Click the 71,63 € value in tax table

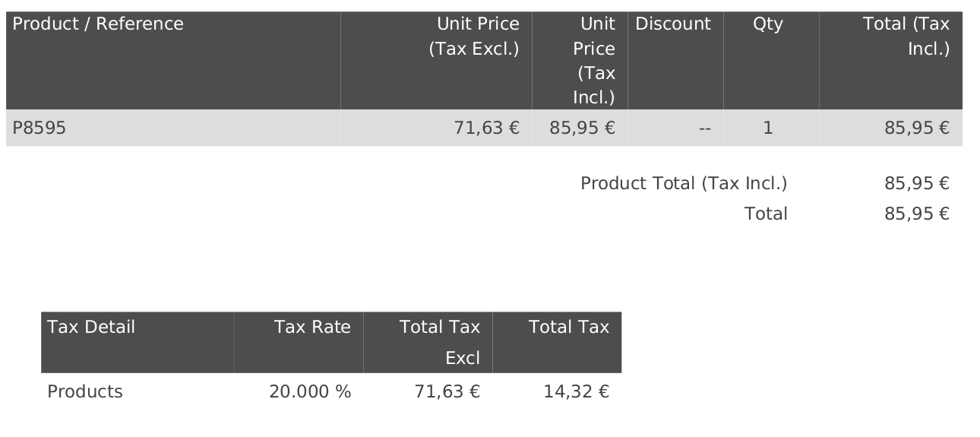(x=447, y=391)
